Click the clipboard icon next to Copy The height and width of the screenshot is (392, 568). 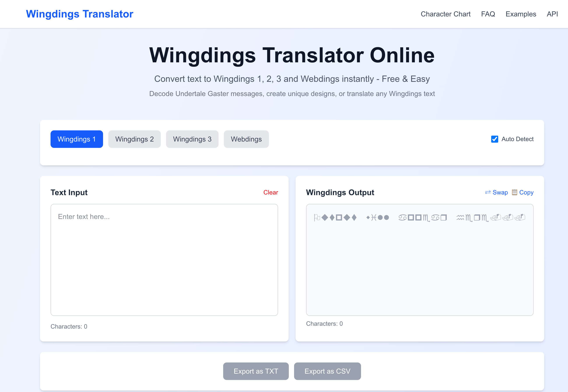tap(515, 192)
